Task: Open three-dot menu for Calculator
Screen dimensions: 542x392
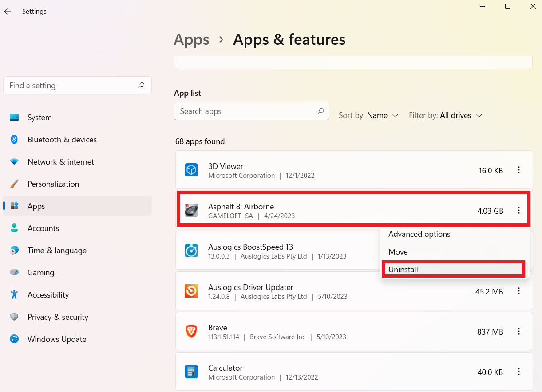Action: click(519, 372)
